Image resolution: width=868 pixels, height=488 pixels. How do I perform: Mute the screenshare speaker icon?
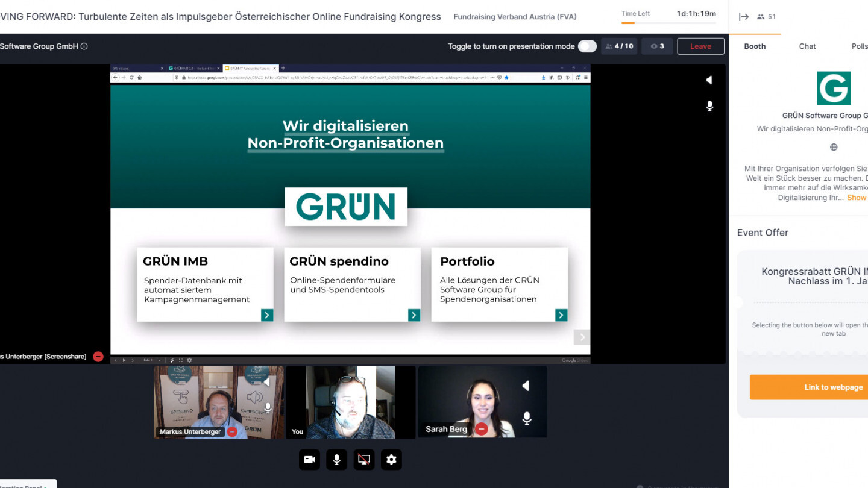(709, 80)
